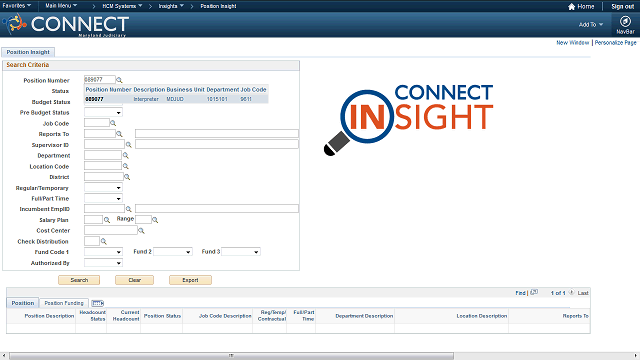Click the Position Number input field
Image resolution: width=640 pixels, height=360 pixels.
pyautogui.click(x=100, y=80)
